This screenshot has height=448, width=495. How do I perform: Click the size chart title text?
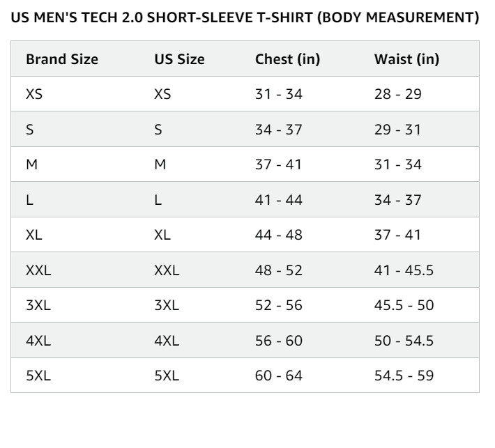click(x=245, y=18)
